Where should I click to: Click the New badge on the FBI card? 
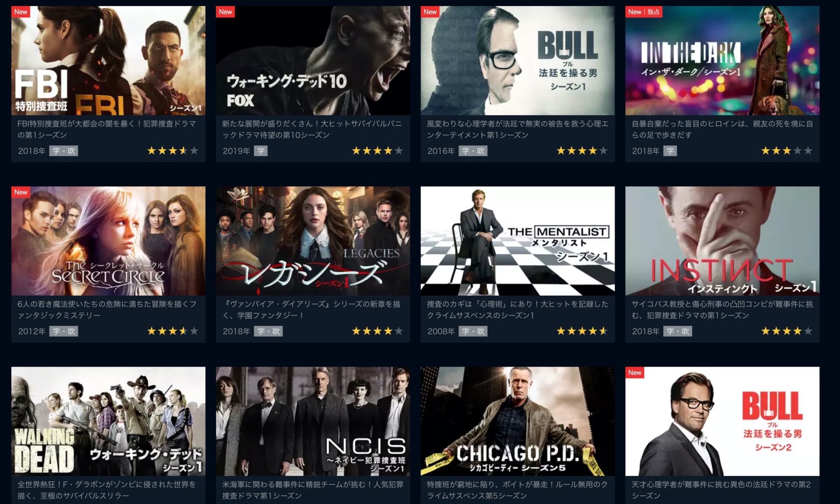21,12
